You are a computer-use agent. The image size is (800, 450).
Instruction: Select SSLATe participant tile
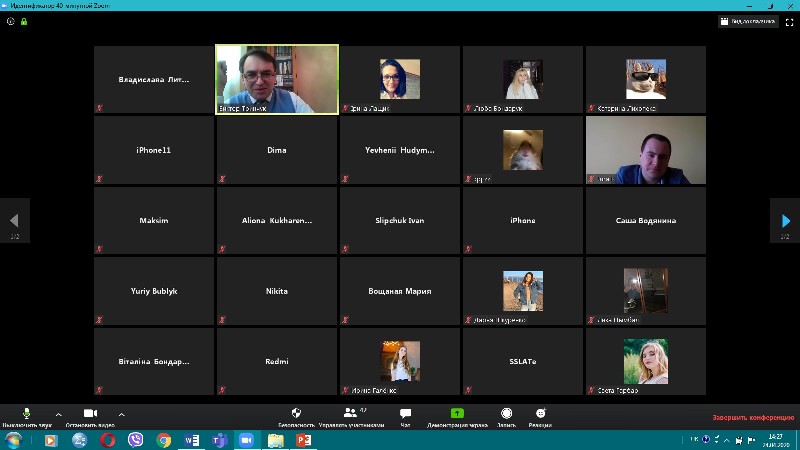523,361
